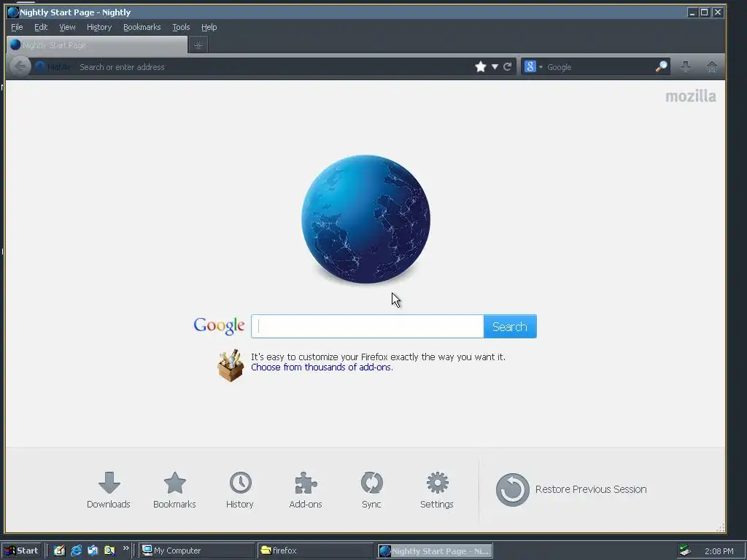Open the bookmarks dropdown arrow beside star
This screenshot has width=747, height=560.
click(x=495, y=66)
